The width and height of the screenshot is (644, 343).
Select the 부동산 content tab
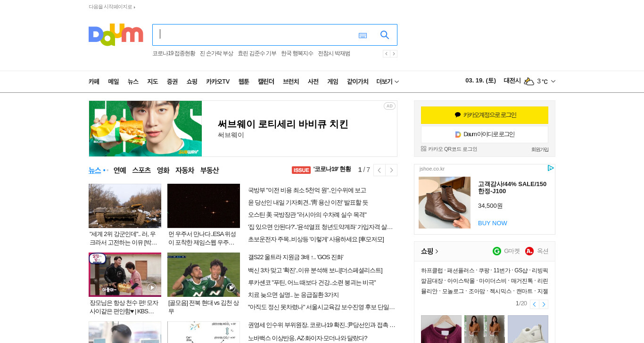pyautogui.click(x=209, y=171)
